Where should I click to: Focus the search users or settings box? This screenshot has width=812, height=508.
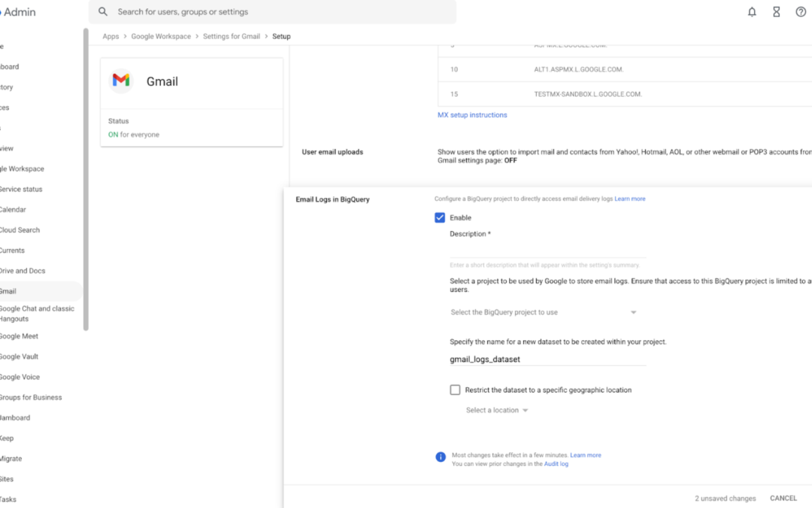click(x=272, y=11)
